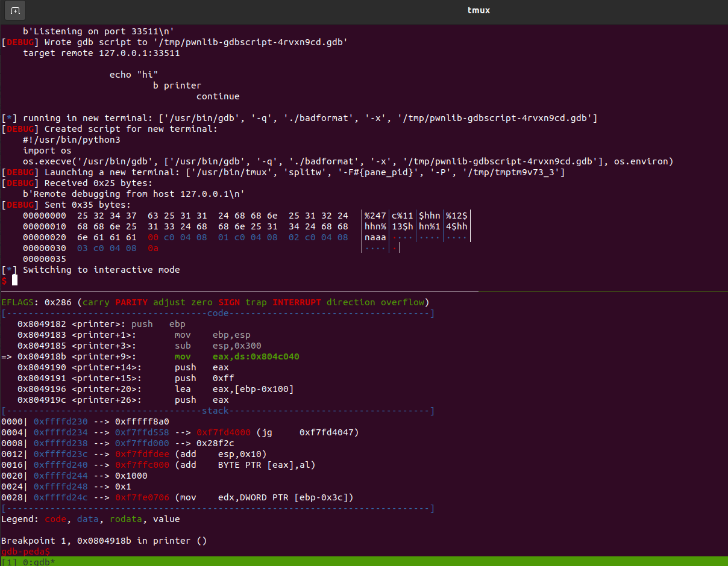Image resolution: width=728 pixels, height=566 pixels.
Task: Click hexdump offset 00000020 row
Action: pyautogui.click(x=246, y=237)
